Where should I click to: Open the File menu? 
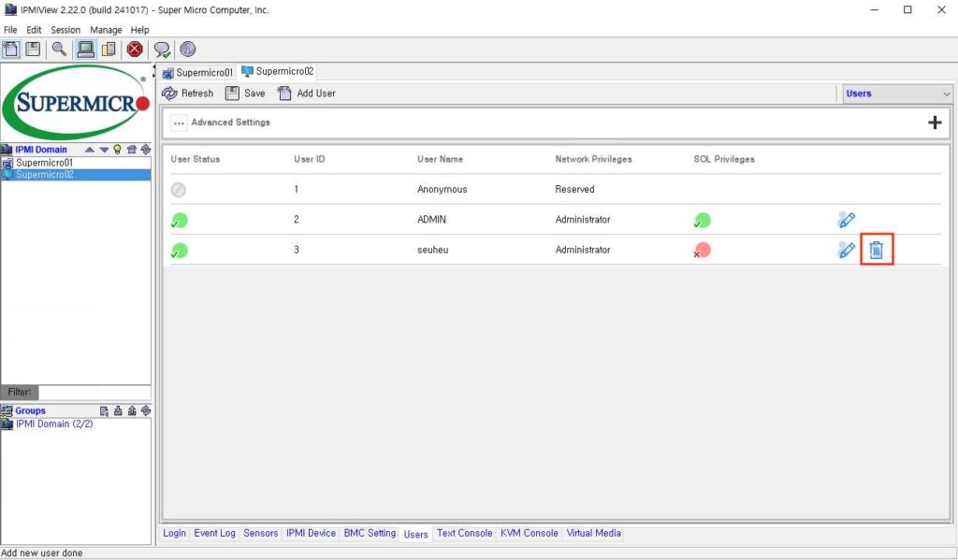point(10,29)
